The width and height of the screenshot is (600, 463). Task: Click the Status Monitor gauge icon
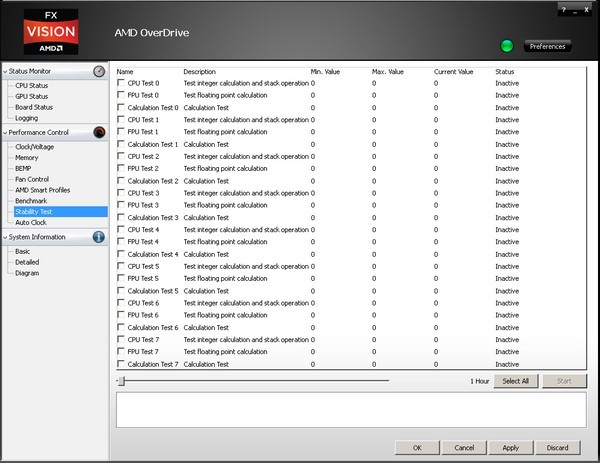point(99,71)
